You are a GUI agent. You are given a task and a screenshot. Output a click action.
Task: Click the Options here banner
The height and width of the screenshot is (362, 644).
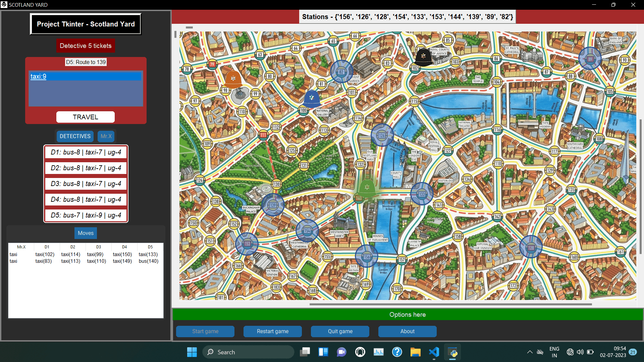[x=408, y=314]
